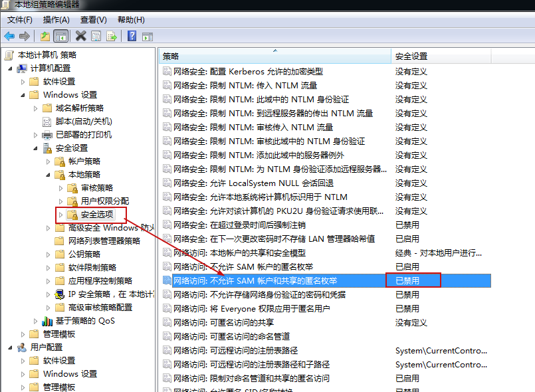The height and width of the screenshot is (392, 535).
Task: Click the 安全设置 column header
Action: pos(411,56)
